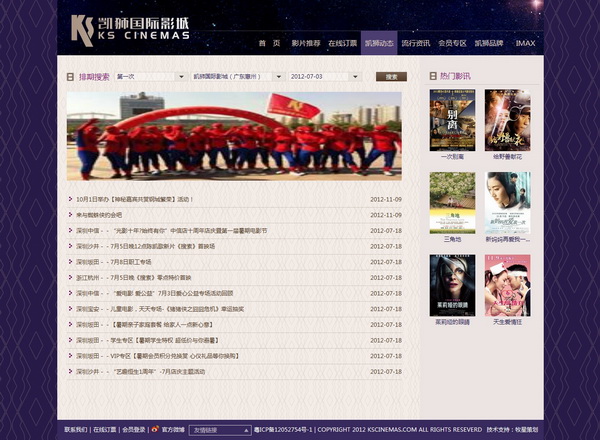
Task: Click the 牧星策划 tech support link
Action: (527, 430)
